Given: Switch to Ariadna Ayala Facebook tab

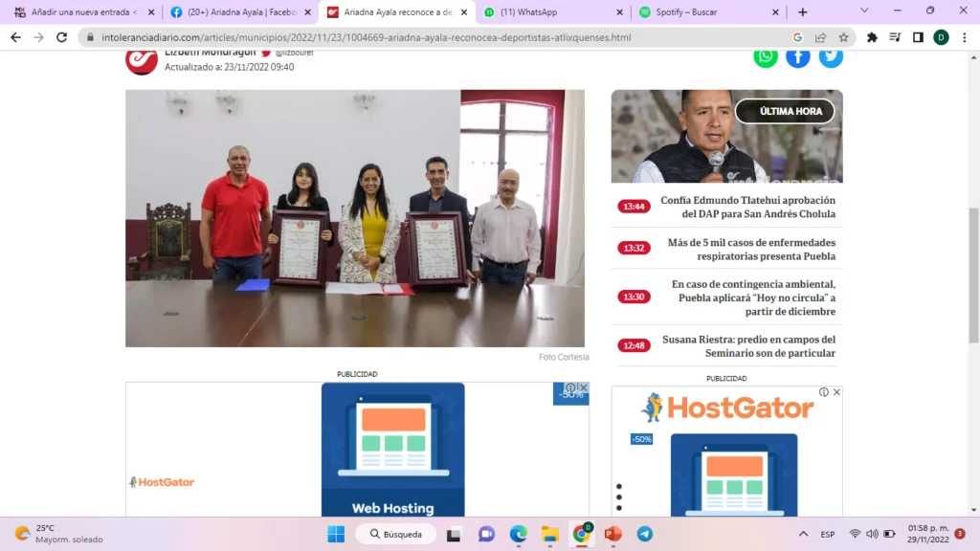Looking at the screenshot, I should [240, 11].
